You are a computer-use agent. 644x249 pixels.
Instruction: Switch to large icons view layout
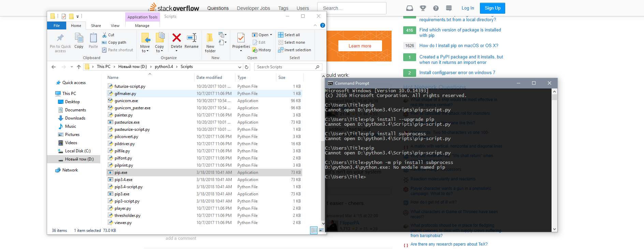[x=321, y=231]
